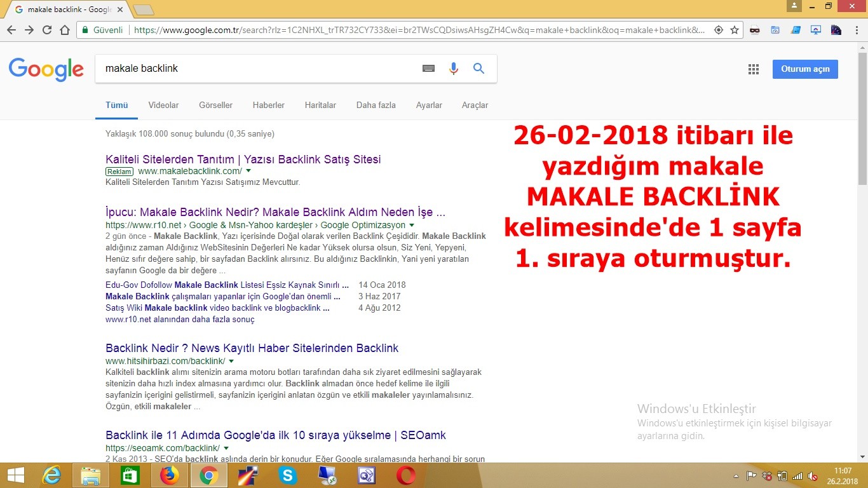
Task: Go forward in browser history
Action: pyautogui.click(x=29, y=30)
